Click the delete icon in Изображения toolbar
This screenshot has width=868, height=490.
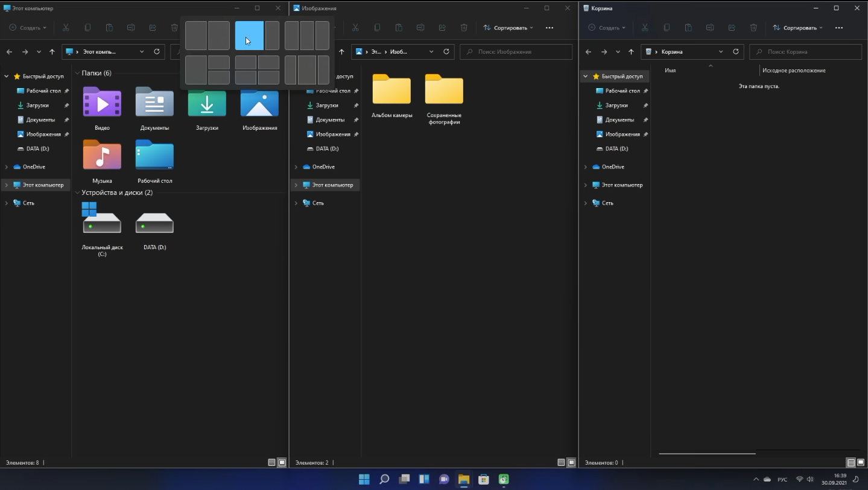click(x=464, y=28)
